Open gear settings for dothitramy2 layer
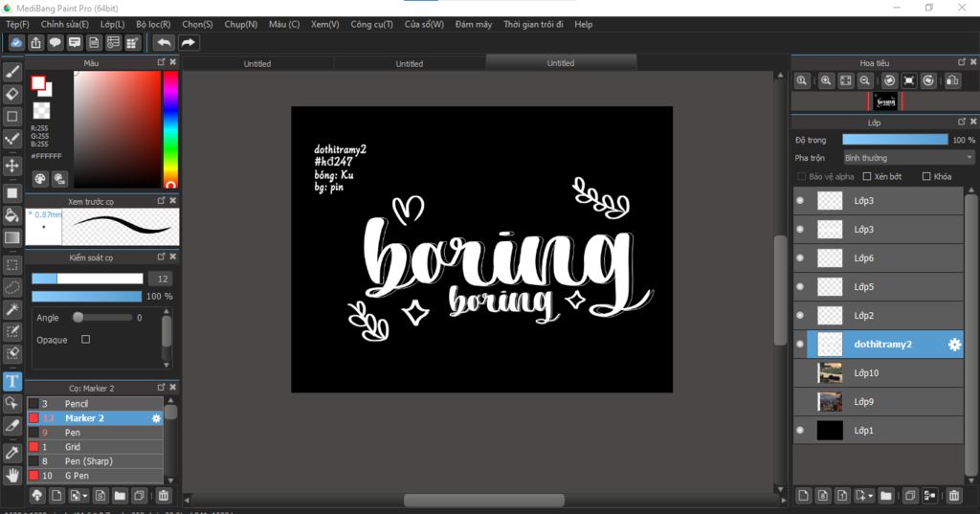 tap(954, 345)
